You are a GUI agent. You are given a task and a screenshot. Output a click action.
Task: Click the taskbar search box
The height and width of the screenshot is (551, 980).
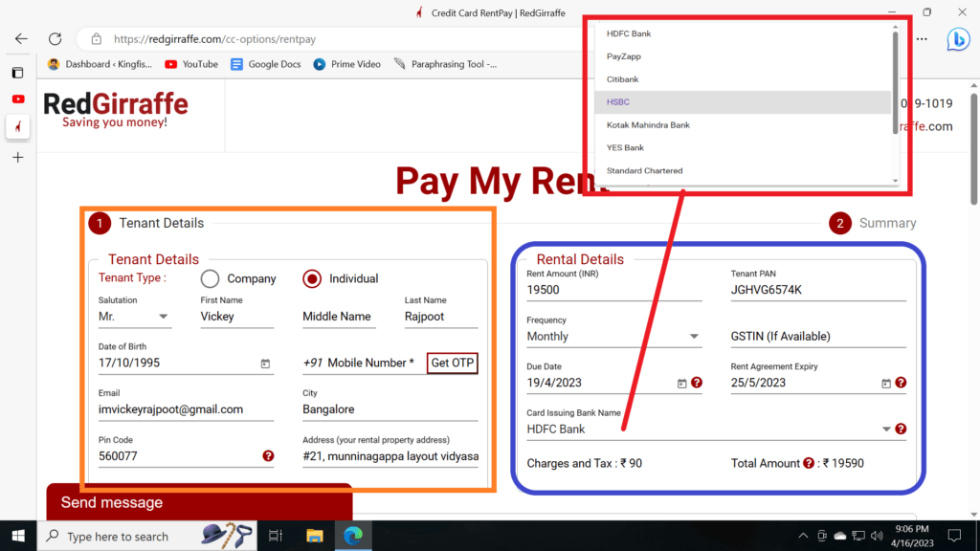pos(146,536)
